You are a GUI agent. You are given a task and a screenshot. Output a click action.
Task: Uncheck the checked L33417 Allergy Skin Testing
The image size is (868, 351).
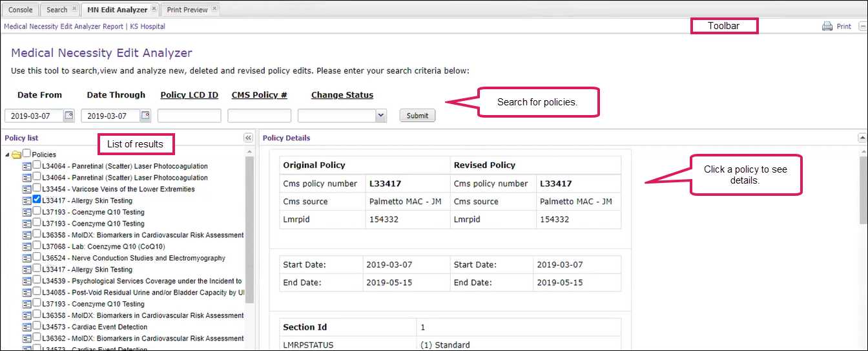click(x=37, y=200)
